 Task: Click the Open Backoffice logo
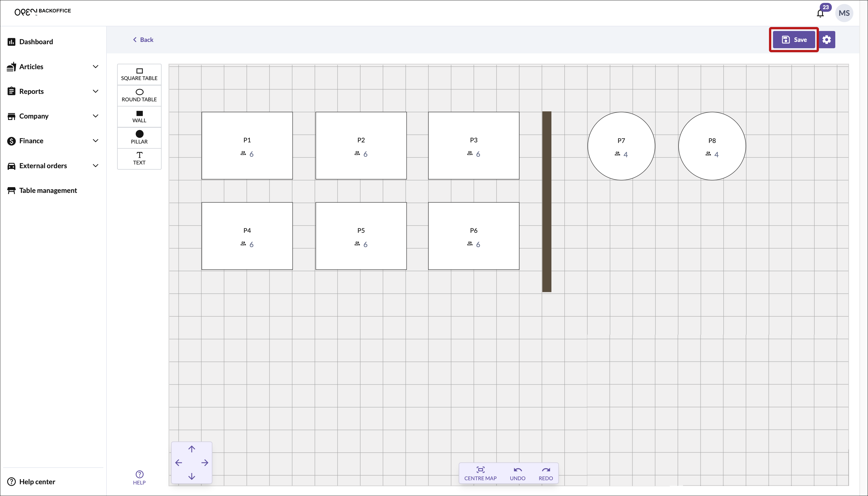tap(42, 12)
